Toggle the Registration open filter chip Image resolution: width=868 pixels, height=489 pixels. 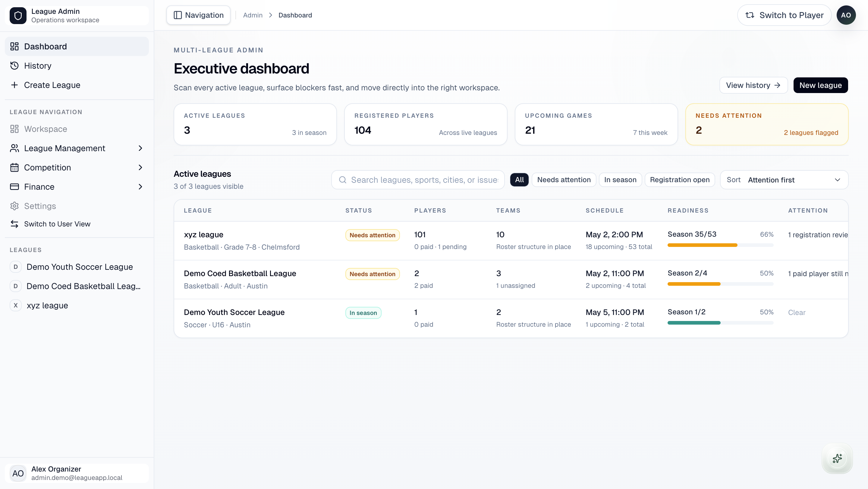(680, 180)
